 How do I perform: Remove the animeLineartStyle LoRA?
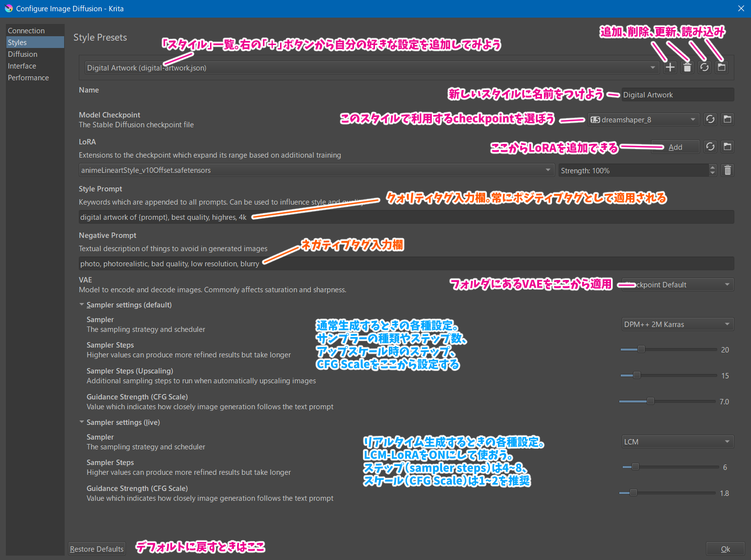click(728, 170)
